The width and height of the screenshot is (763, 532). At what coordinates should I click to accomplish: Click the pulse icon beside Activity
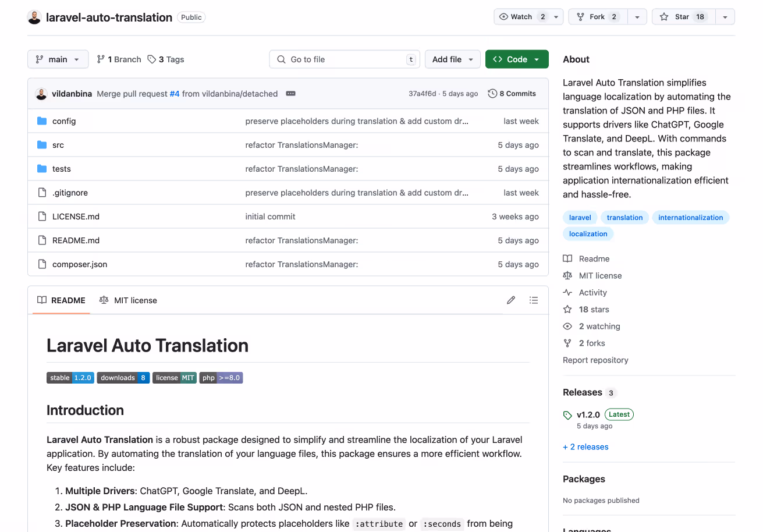[x=567, y=293]
